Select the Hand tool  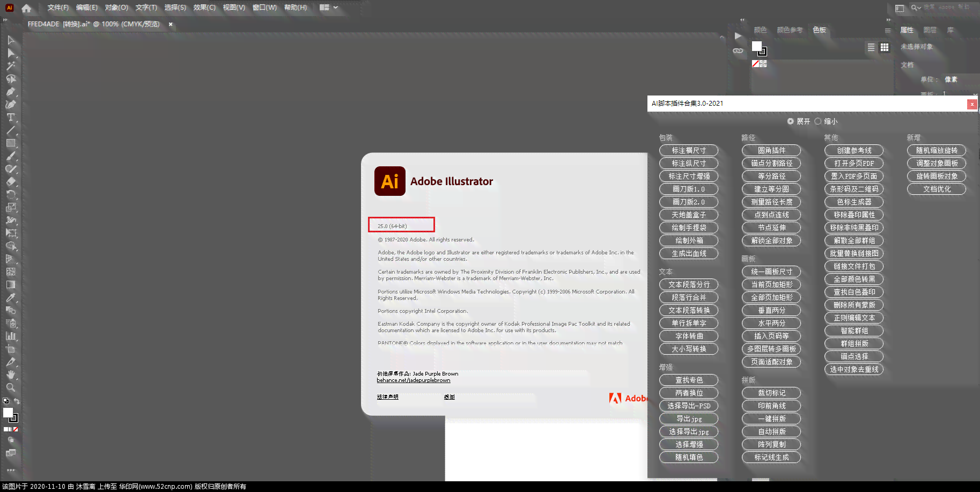[x=11, y=375]
